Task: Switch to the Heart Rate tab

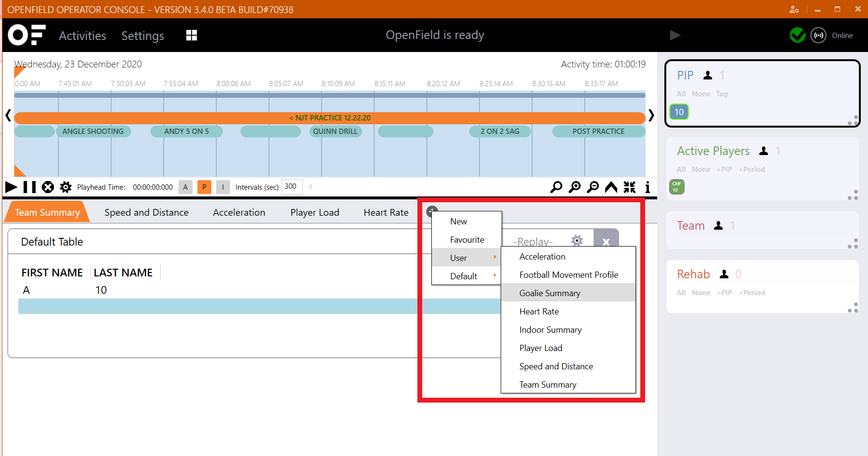Action: [x=386, y=212]
